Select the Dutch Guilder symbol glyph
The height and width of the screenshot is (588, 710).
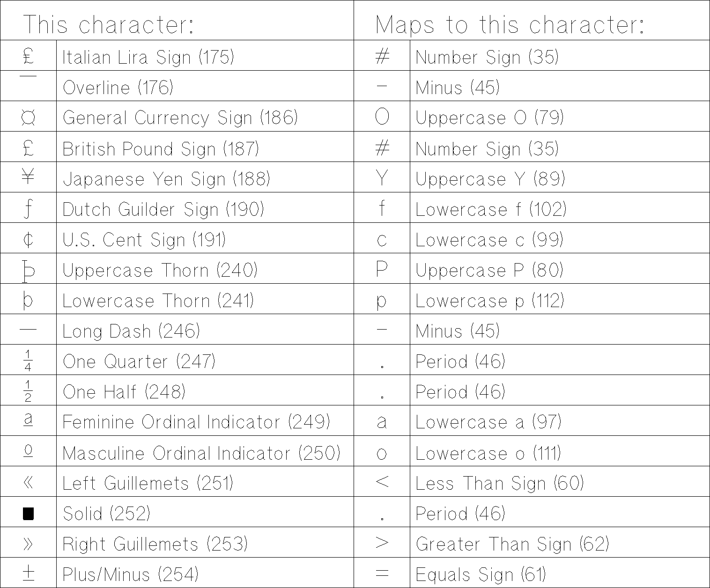[28, 209]
